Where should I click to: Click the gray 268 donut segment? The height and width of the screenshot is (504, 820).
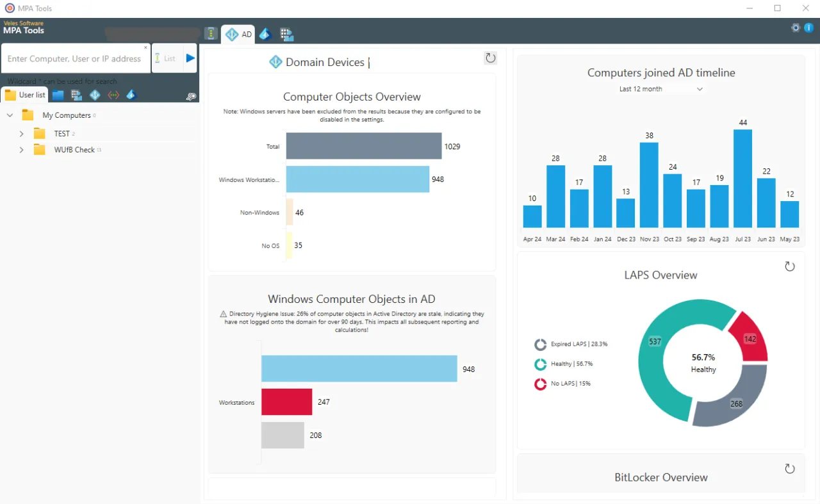pyautogui.click(x=737, y=403)
